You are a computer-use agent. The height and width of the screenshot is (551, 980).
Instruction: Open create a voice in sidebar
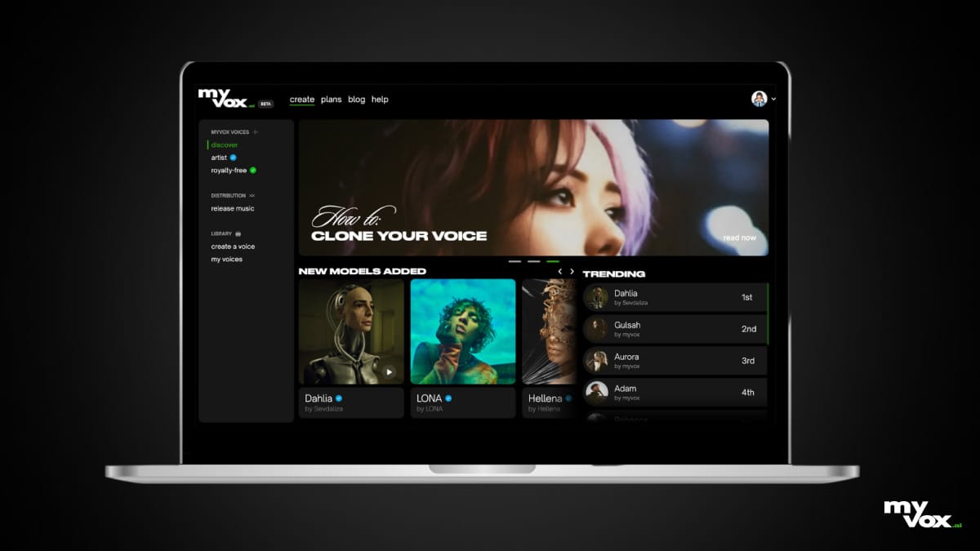click(233, 247)
